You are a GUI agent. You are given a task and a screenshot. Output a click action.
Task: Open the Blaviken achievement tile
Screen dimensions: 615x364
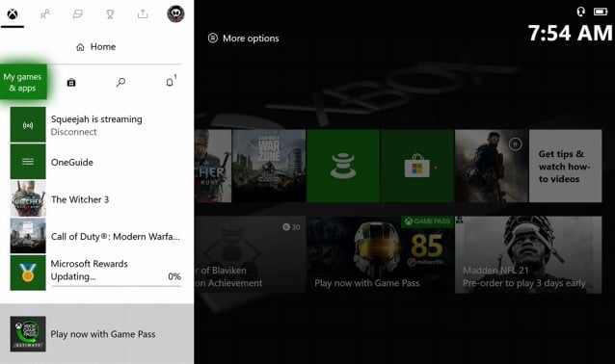pyautogui.click(x=250, y=254)
